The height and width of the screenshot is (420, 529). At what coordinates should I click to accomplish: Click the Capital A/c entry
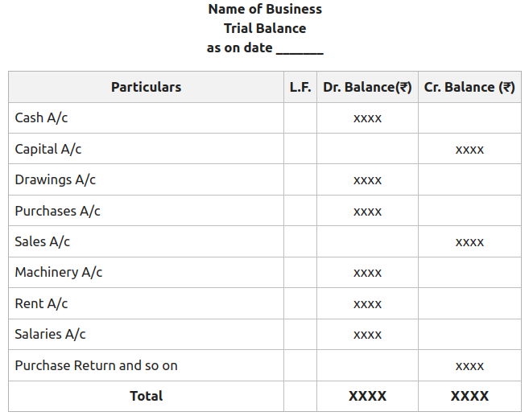click(x=48, y=149)
